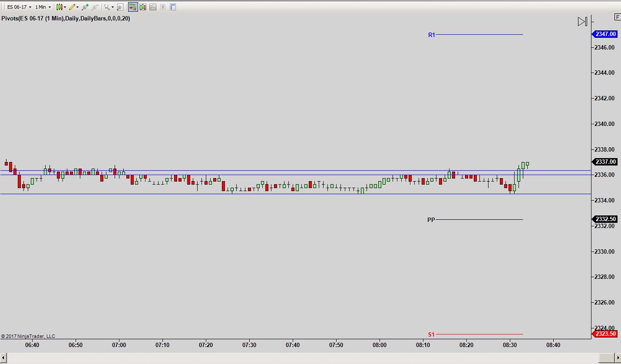Click the greyed dollar document icon
621x364 pixels.
(163, 7)
